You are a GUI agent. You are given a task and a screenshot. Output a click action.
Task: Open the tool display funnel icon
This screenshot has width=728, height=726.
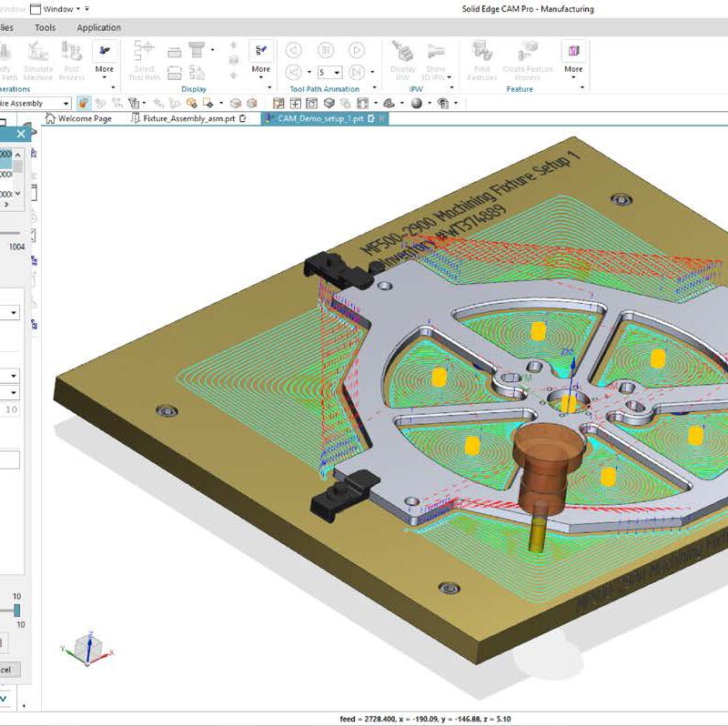[x=197, y=50]
